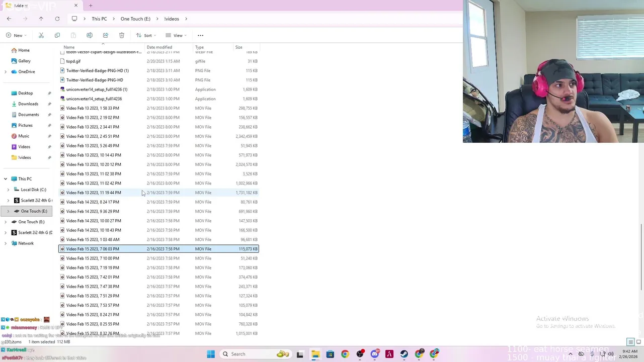Select the file topd.gif
The width and height of the screenshot is (644, 362).
(x=158, y=61)
